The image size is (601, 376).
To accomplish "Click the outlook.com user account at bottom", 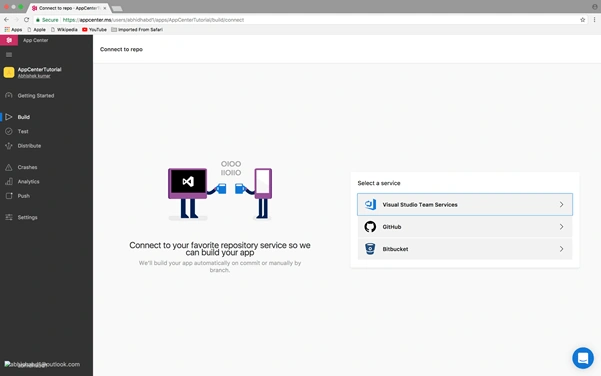I will point(42,364).
